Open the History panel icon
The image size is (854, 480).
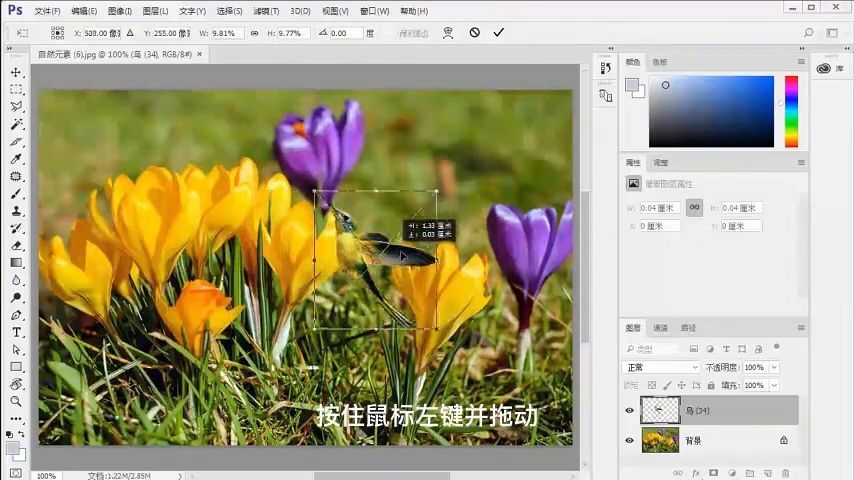pos(606,68)
